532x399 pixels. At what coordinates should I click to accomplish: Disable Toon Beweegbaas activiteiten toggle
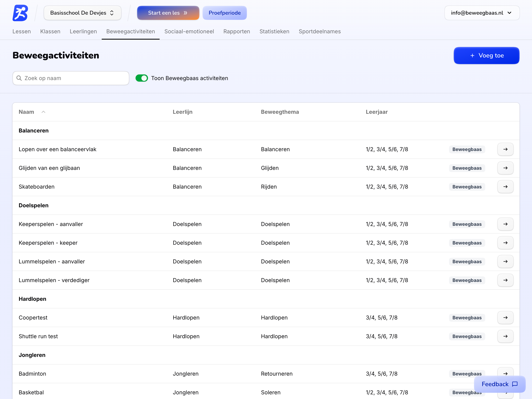pyautogui.click(x=142, y=78)
